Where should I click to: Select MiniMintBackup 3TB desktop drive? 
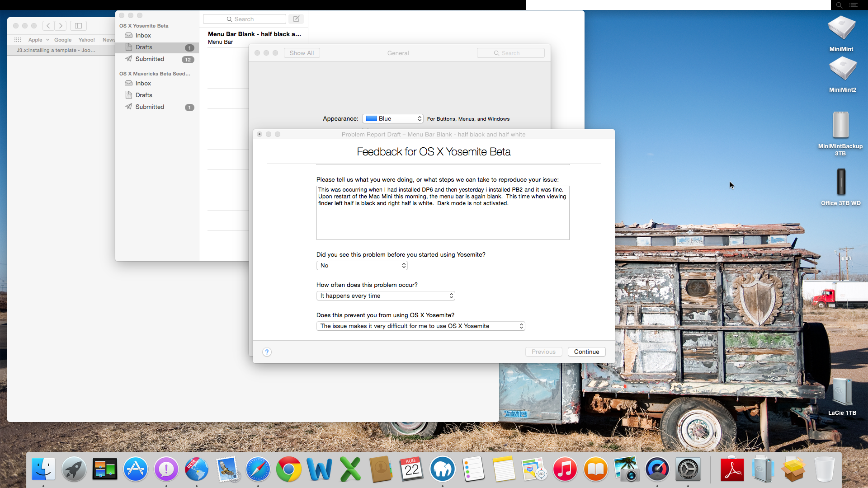[x=840, y=133]
